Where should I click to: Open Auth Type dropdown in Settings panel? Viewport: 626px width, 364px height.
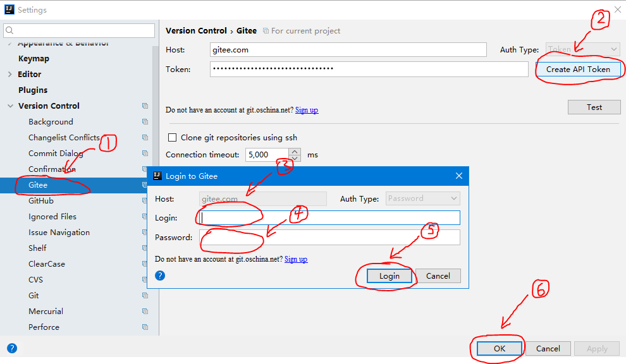point(583,49)
